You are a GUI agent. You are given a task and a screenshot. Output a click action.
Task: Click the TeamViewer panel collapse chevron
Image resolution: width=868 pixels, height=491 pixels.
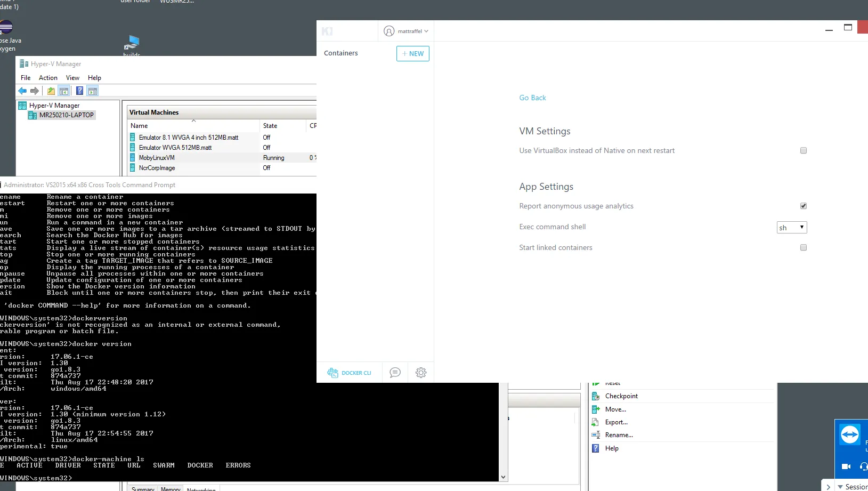coord(828,487)
